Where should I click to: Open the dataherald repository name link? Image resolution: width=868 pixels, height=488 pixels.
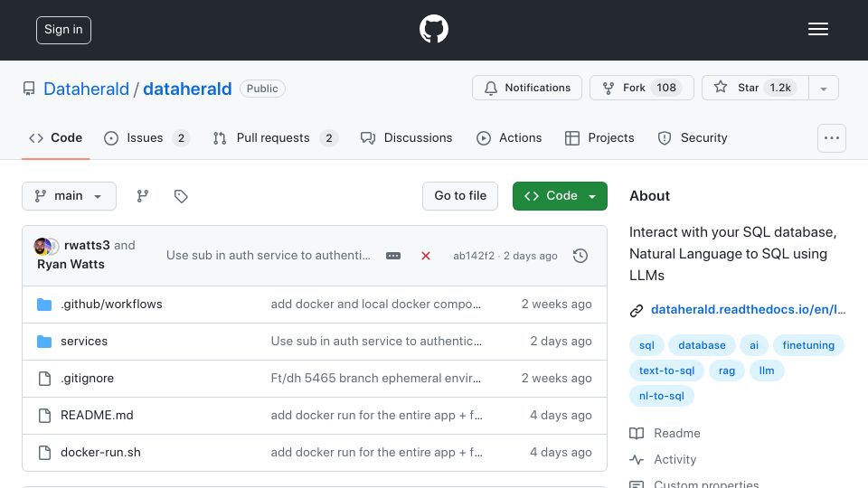[x=187, y=89]
